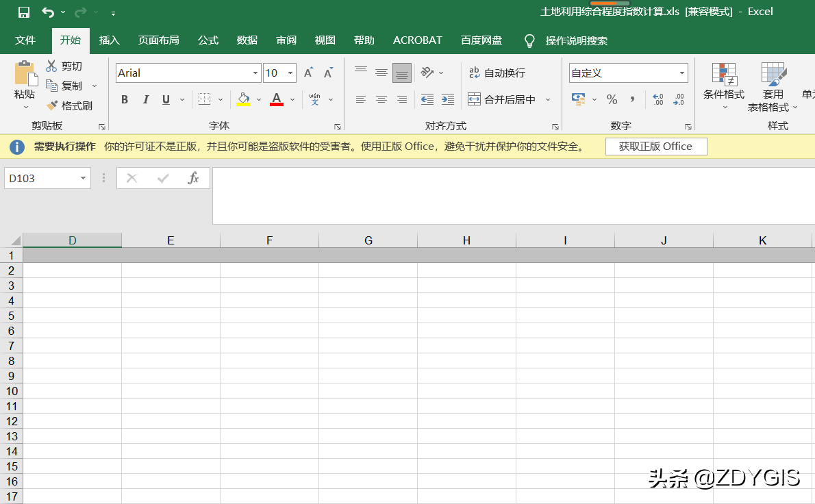Open the 文件 file tab
This screenshot has height=504, width=815.
25,40
